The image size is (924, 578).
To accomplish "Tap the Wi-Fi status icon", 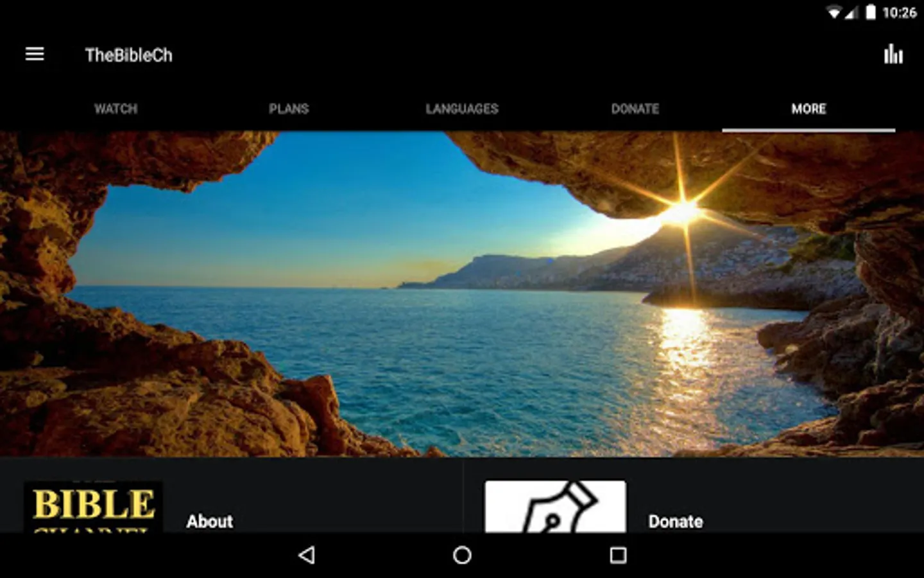I will pos(834,13).
